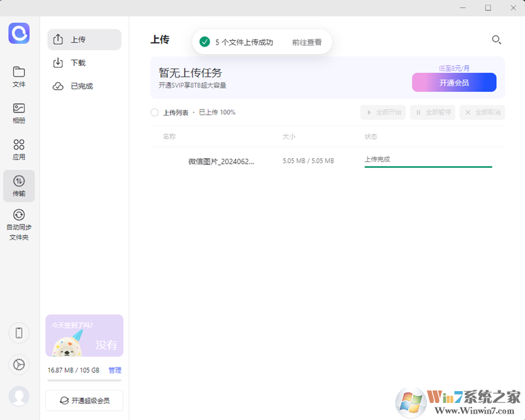Click the 状态 column header
Viewport: 525px width, 420px height.
click(x=371, y=136)
